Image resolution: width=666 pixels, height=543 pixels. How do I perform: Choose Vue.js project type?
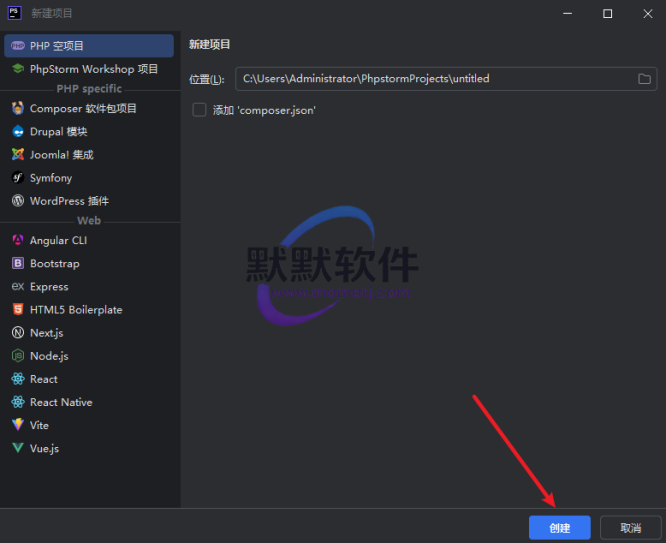[x=89, y=448]
